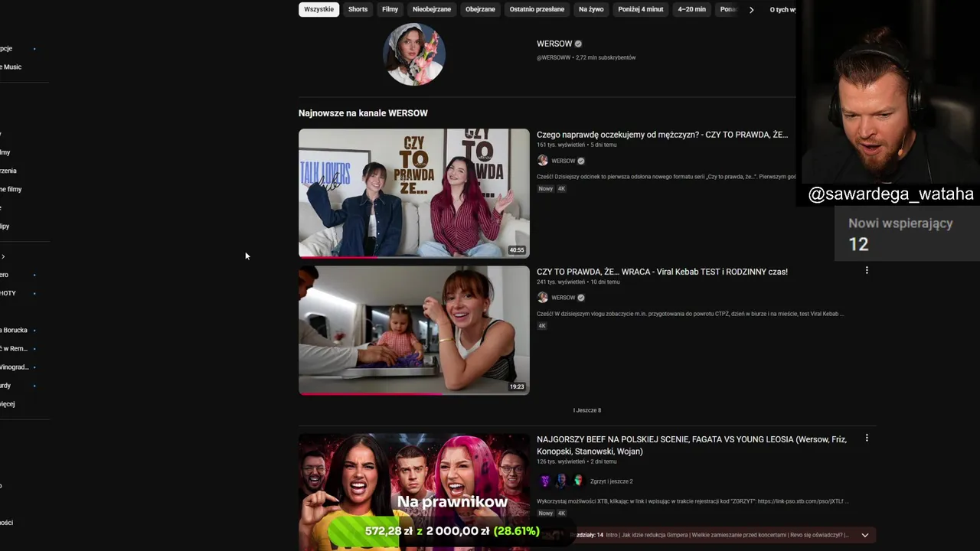980x551 pixels.
Task: Open video title CZY TO PRAWDA, ŻE... WRACA
Action: tap(662, 272)
